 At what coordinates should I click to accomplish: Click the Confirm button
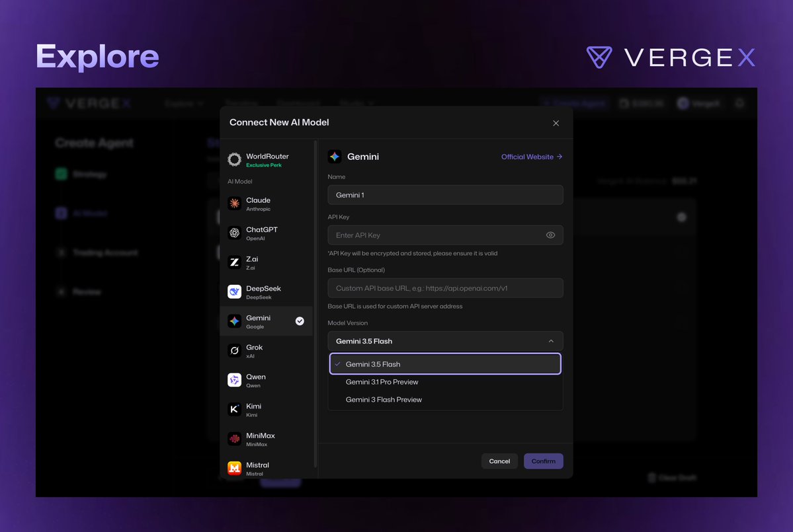pos(543,461)
